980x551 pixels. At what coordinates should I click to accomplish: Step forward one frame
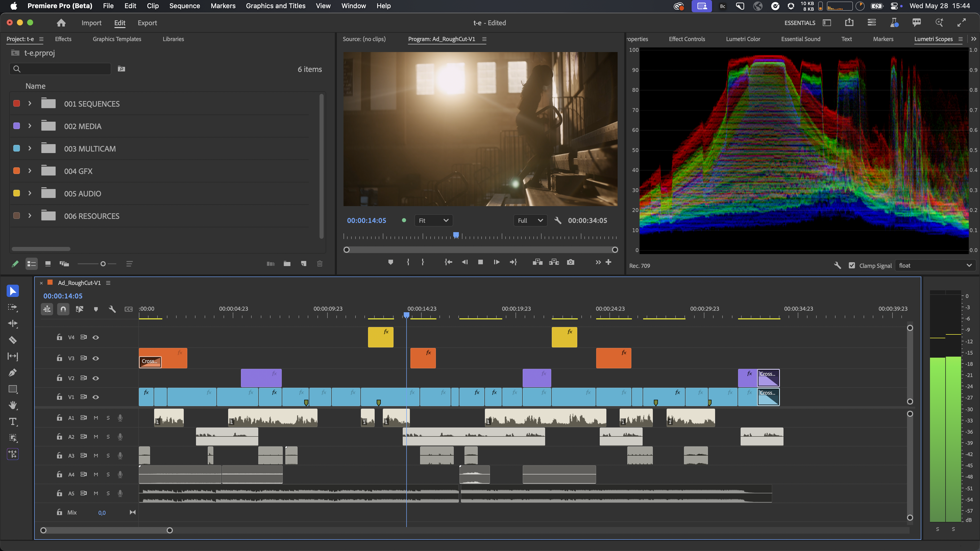pos(496,262)
